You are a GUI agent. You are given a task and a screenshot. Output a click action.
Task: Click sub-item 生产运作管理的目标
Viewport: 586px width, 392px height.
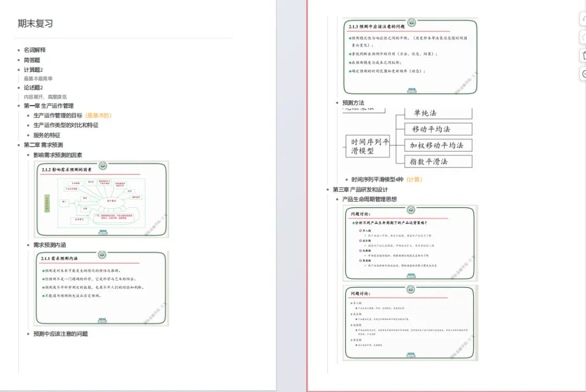click(58, 115)
